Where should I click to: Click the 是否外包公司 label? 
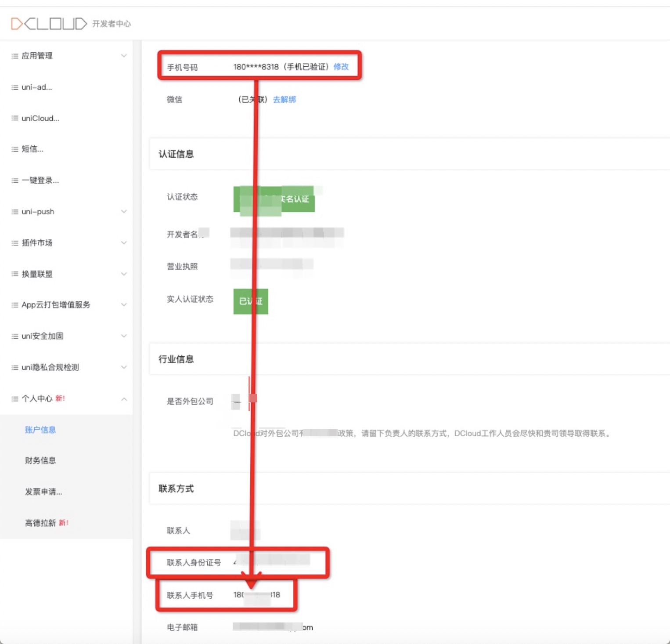coord(190,402)
